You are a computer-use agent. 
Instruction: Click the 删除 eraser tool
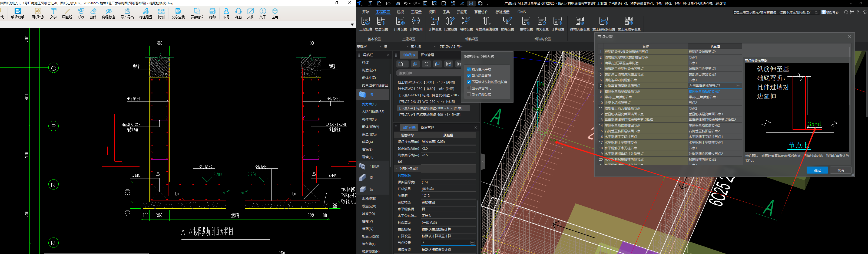[93, 13]
